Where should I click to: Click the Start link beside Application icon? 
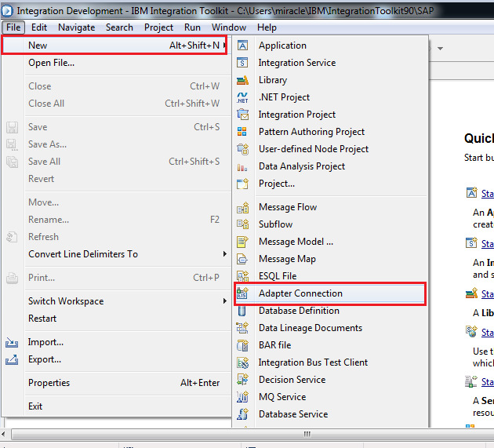(488, 193)
